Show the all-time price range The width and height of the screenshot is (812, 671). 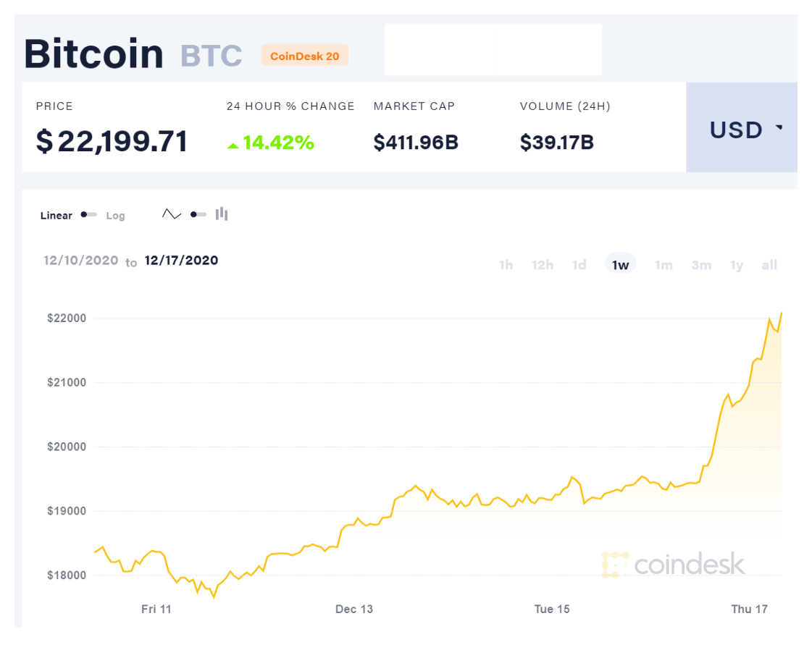769,265
